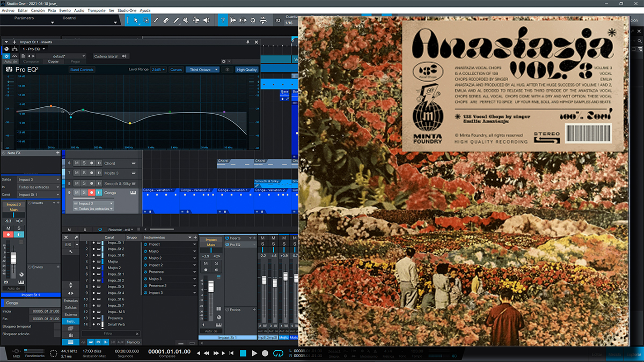Mute the Chord track
The image size is (644, 362).
click(77, 163)
